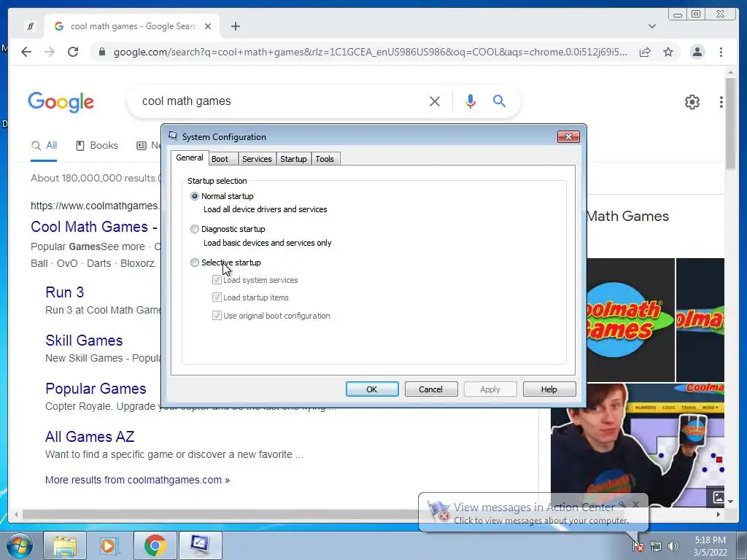Click the Cancel button in the dialog
Image resolution: width=747 pixels, height=560 pixels.
[x=431, y=389]
